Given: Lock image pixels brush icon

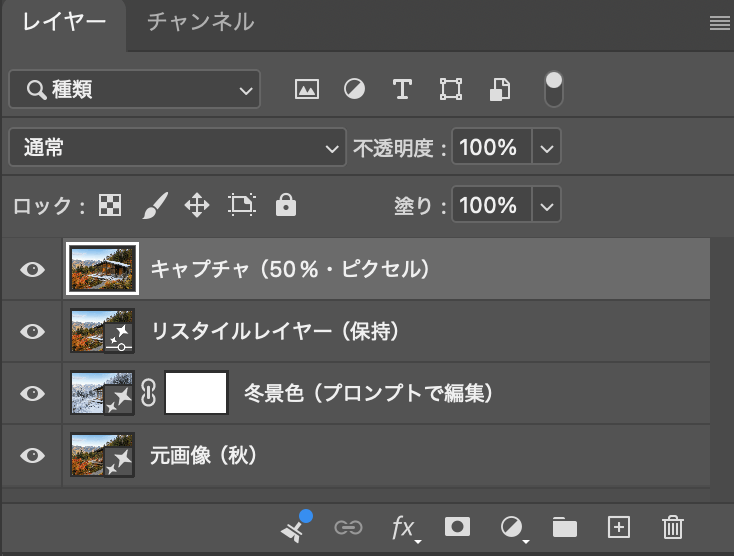Looking at the screenshot, I should (x=154, y=205).
